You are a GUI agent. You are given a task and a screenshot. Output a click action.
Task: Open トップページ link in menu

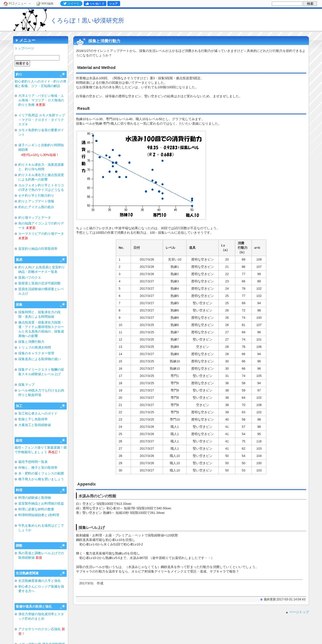pyautogui.click(x=24, y=48)
